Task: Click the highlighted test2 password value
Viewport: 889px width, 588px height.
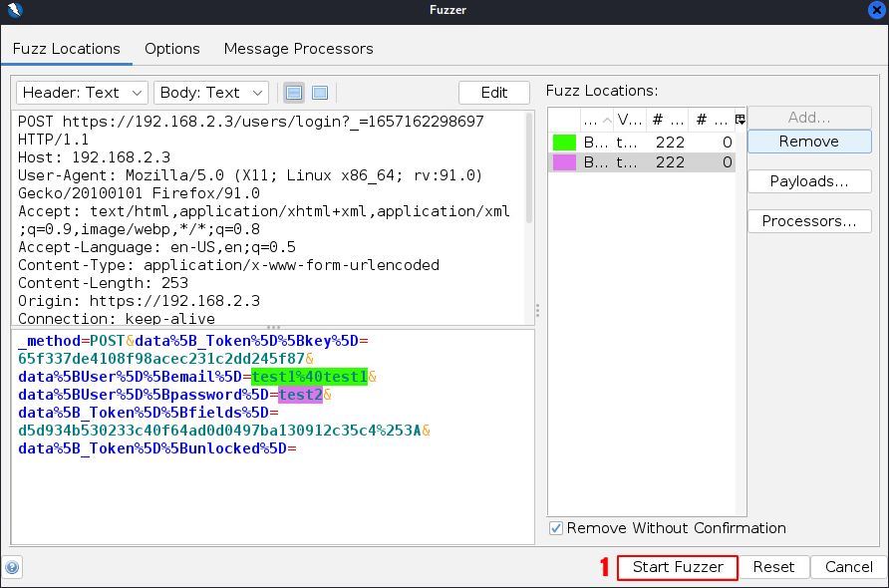Action: [x=299, y=395]
